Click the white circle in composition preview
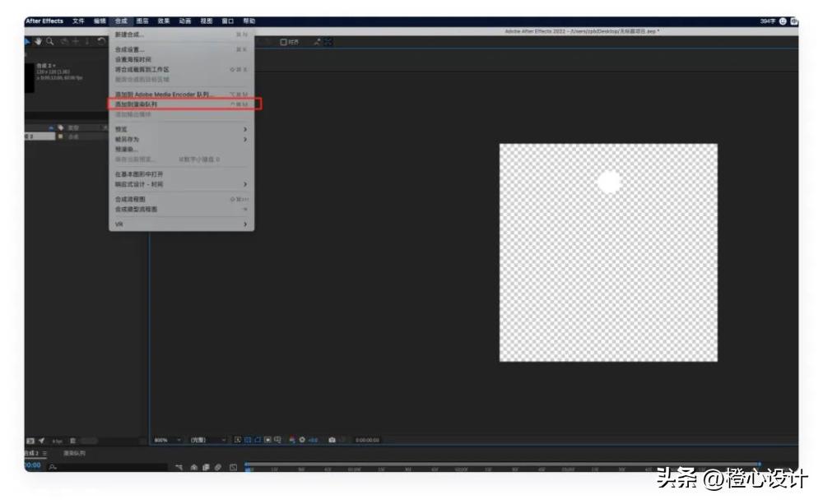The height and width of the screenshot is (504, 823). [x=609, y=182]
